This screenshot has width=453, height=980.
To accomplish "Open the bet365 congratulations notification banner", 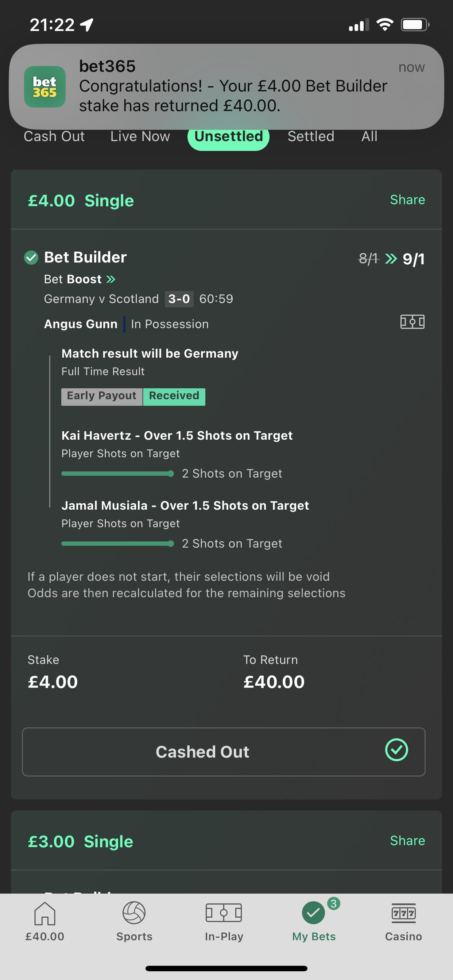I will tap(226, 87).
